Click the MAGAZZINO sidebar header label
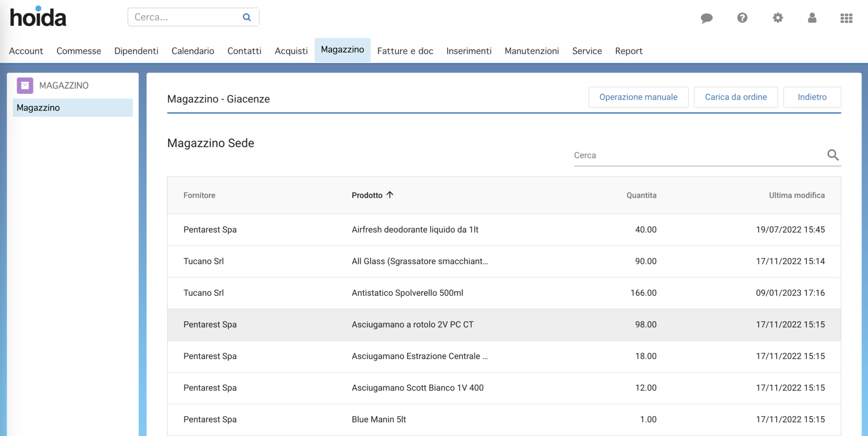The width and height of the screenshot is (868, 436). click(x=64, y=85)
